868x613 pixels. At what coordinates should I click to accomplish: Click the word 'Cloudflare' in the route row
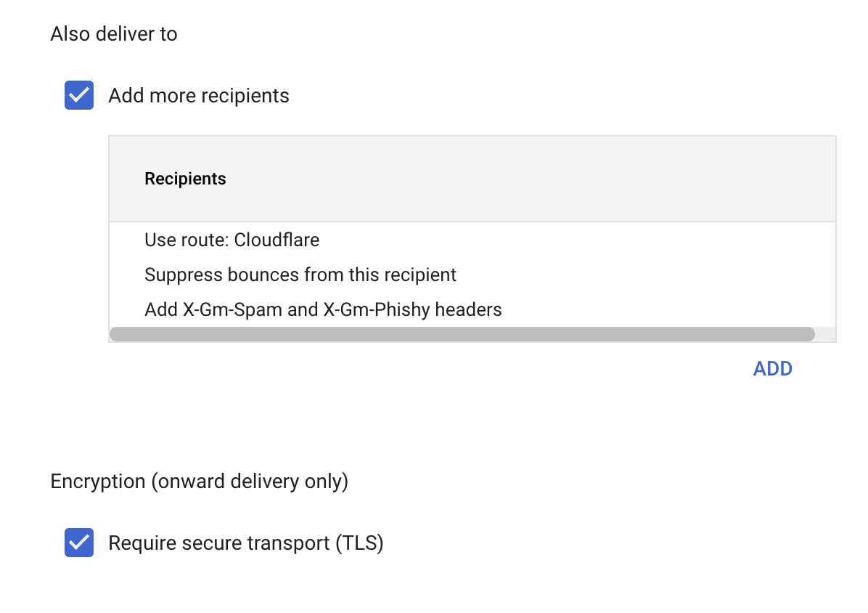[277, 240]
